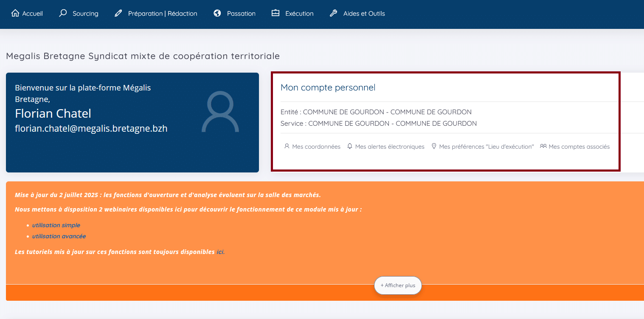Click the Service : COMMUNE DE GOURDON line
Screen dimensions: 644x319
point(379,124)
